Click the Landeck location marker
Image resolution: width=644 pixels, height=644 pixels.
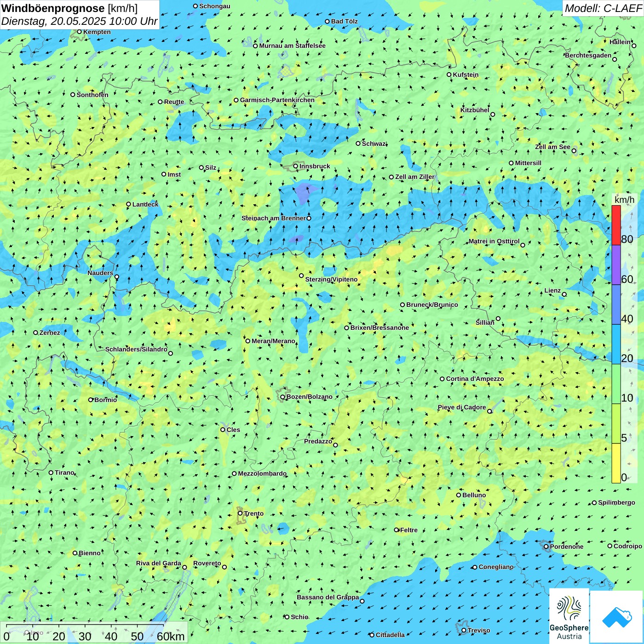pos(129,204)
